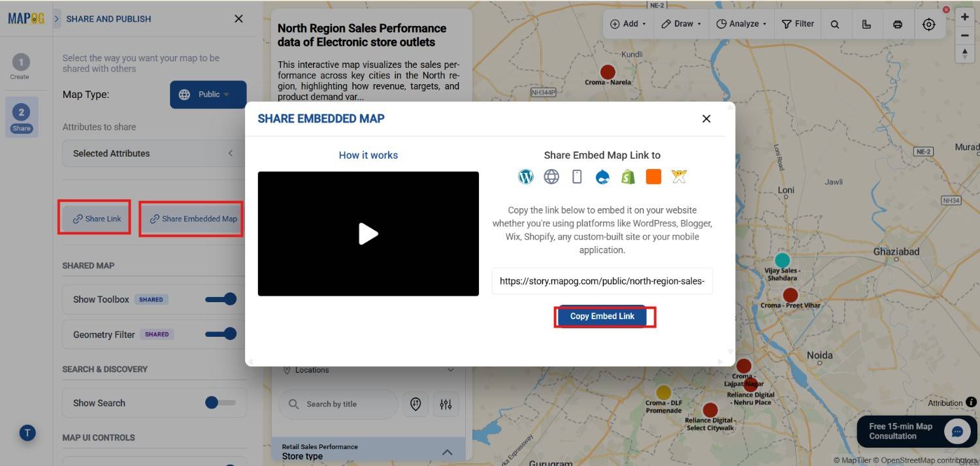Reset map bearing compass button
Screen dimensions: 980x466
[965, 54]
